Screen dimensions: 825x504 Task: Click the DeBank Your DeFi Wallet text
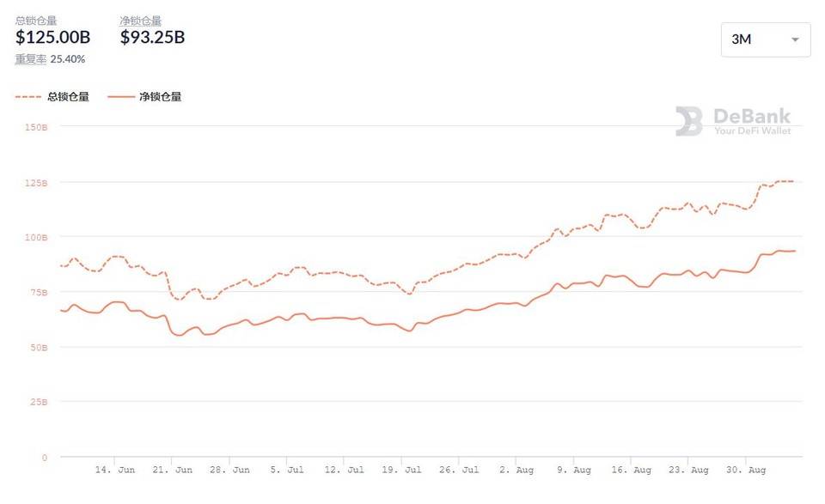coord(752,122)
